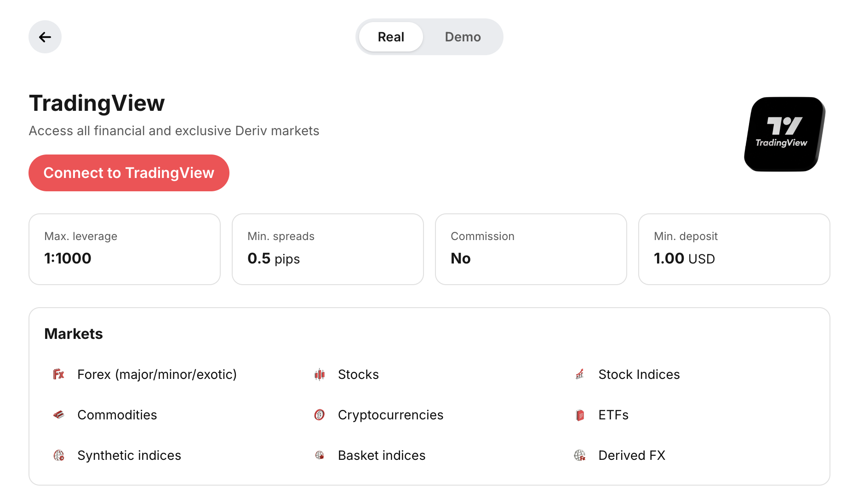Click the Commodities icon
The image size is (858, 504).
59,415
